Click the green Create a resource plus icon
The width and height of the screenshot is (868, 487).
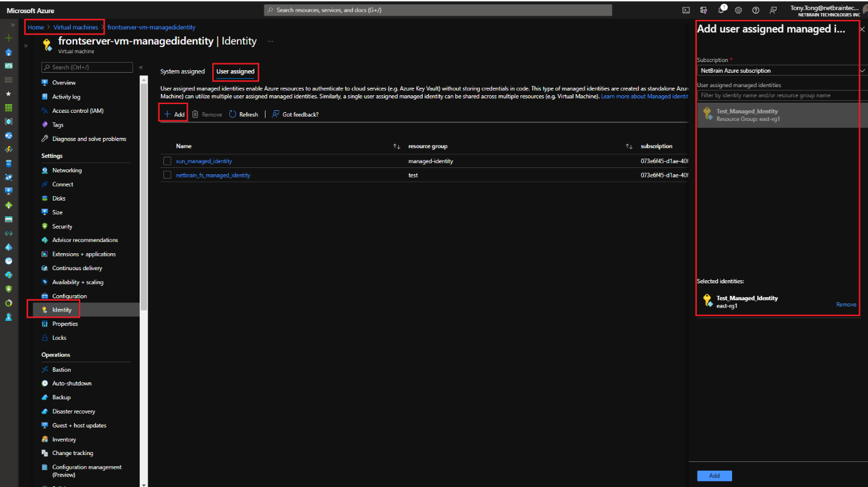click(9, 38)
